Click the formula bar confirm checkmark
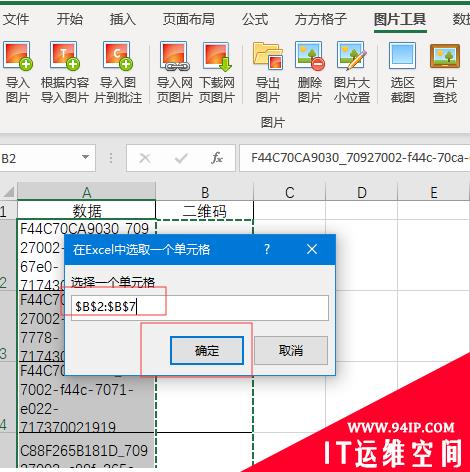Screen dimensions: 470x472 click(181, 158)
